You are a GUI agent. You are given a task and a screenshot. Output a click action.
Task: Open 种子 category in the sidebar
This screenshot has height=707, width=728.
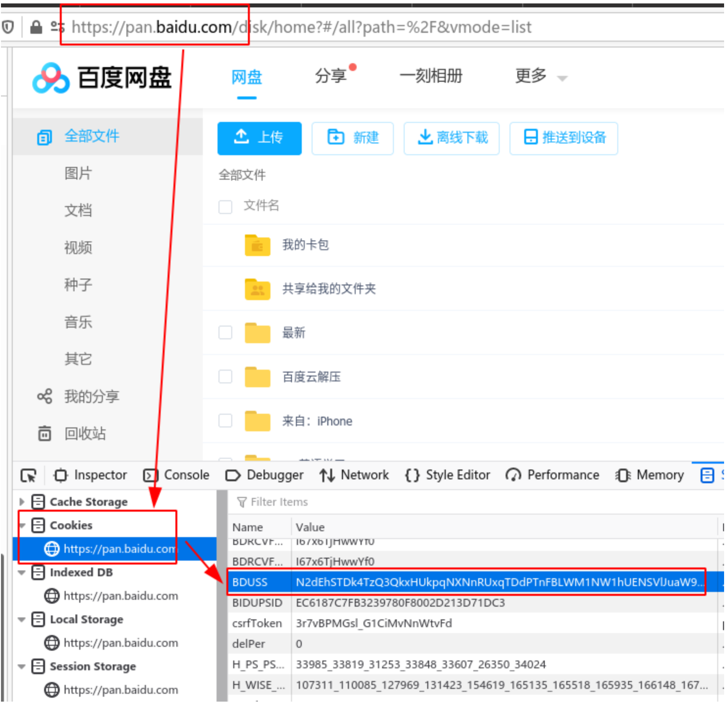pyautogui.click(x=78, y=285)
